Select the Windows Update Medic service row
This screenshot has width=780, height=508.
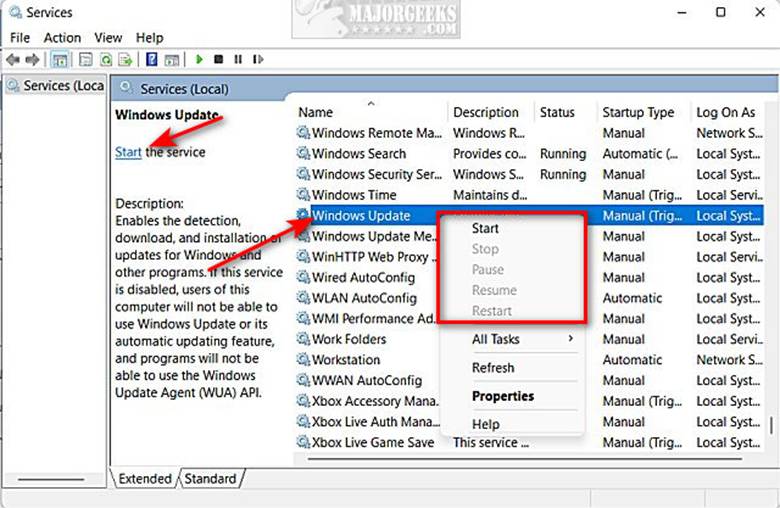[x=530, y=236]
